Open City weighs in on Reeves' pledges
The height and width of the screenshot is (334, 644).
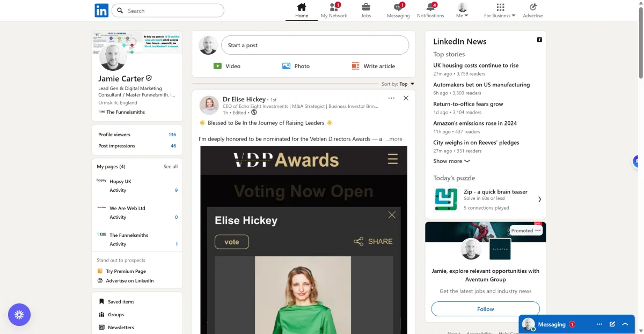[476, 143]
